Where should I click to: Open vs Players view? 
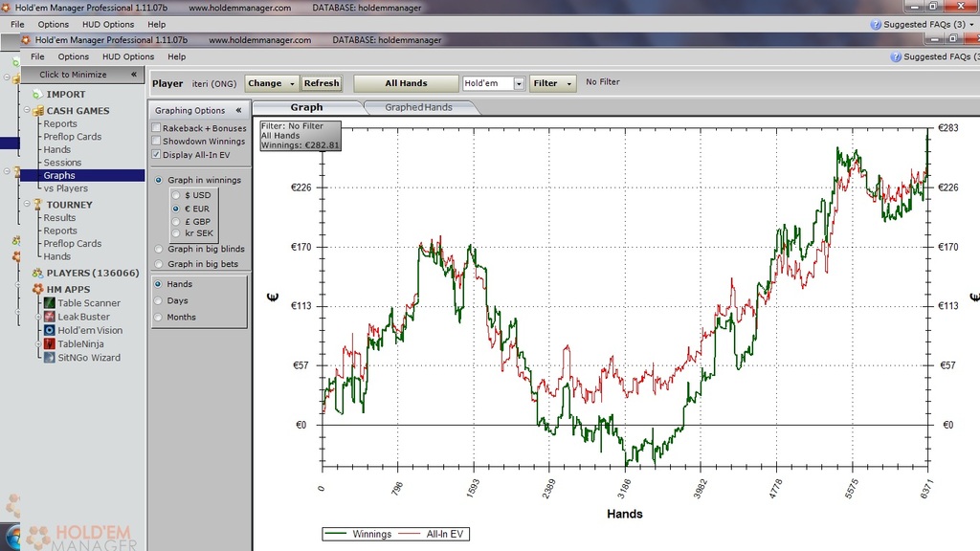(x=66, y=188)
